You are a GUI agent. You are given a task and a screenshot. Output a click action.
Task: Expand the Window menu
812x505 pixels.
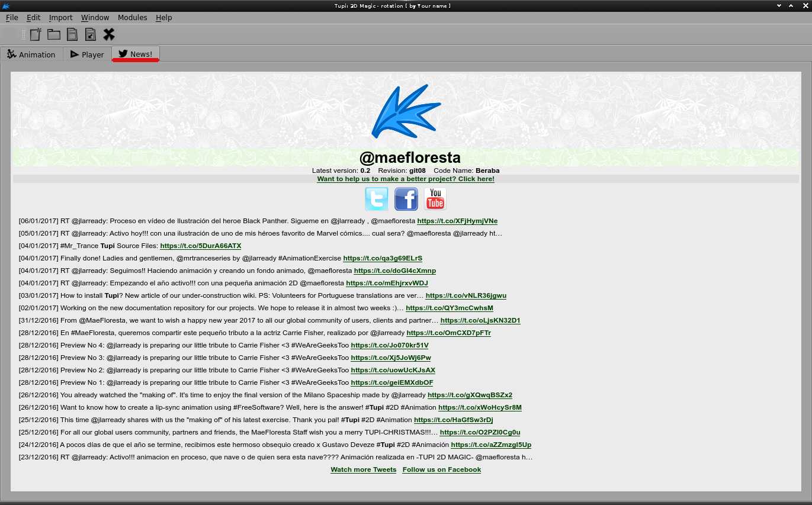pos(95,18)
